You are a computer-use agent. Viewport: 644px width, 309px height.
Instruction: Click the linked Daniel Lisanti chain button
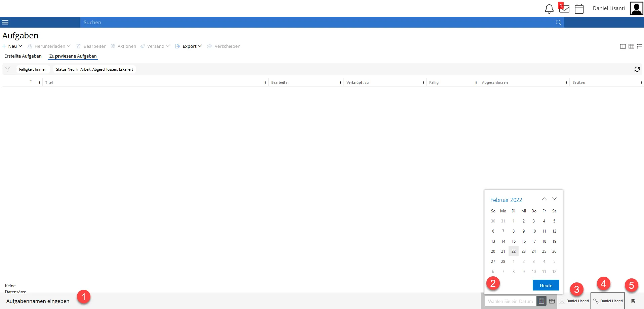[608, 301]
